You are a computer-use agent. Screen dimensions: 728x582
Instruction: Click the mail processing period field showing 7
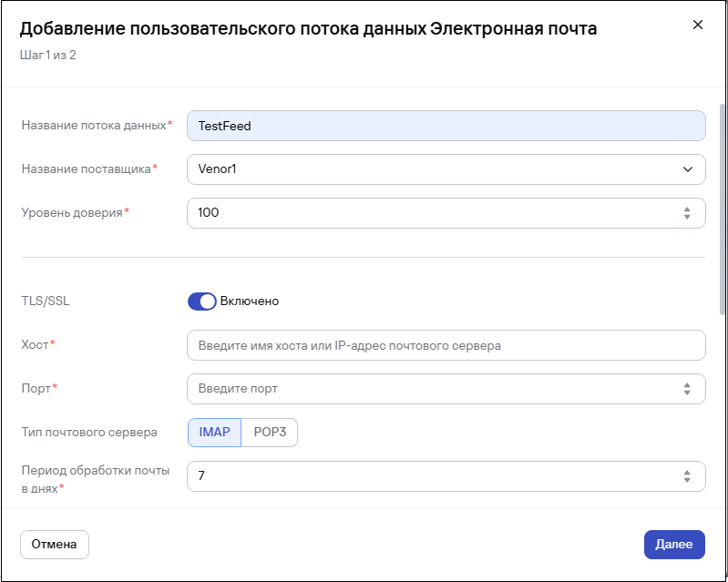pyautogui.click(x=446, y=476)
